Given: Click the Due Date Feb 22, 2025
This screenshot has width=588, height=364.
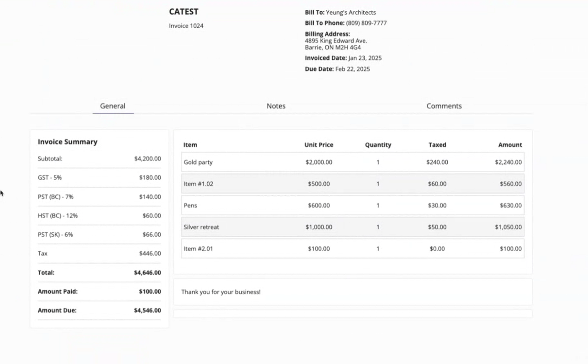Looking at the screenshot, I should click(352, 69).
